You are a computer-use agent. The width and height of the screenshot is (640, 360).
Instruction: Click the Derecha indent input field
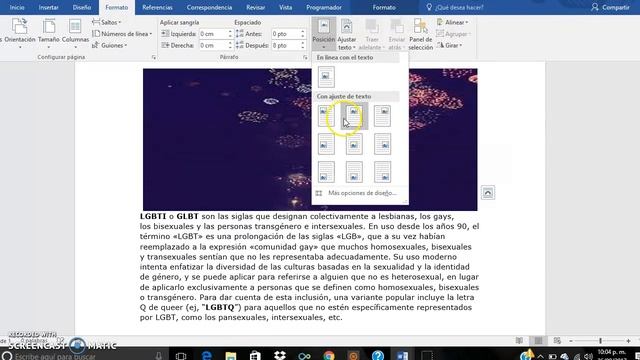(212, 45)
